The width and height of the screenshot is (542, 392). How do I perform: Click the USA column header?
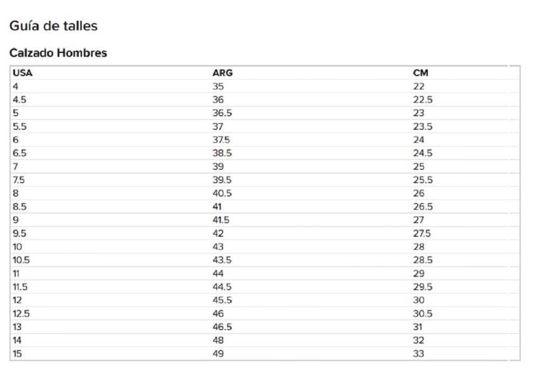(23, 73)
